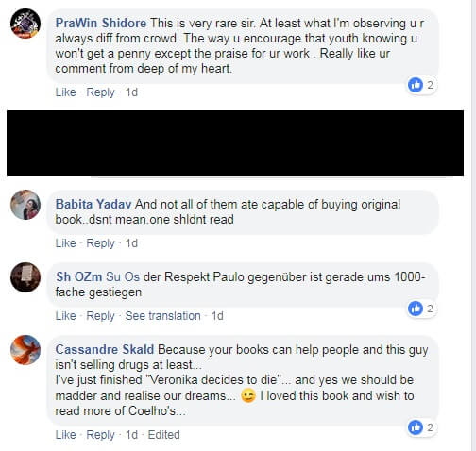Open tagged user Su Os profile

tap(123, 276)
